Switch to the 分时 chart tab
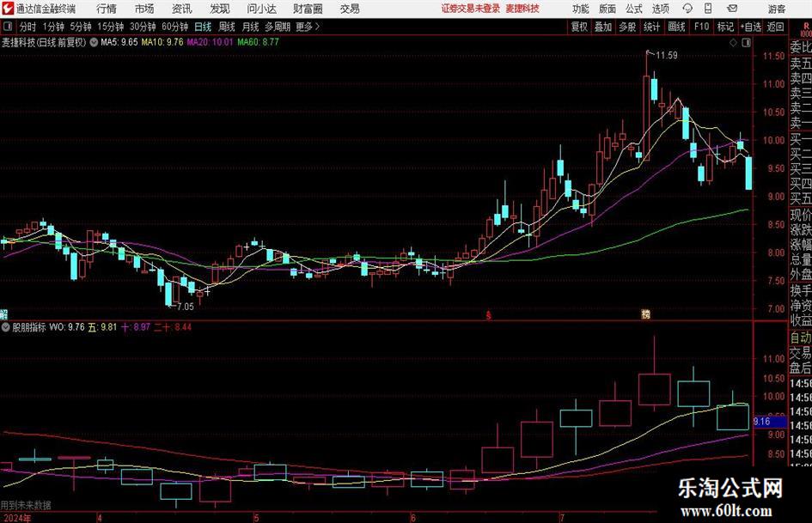812x523 pixels. (28, 27)
